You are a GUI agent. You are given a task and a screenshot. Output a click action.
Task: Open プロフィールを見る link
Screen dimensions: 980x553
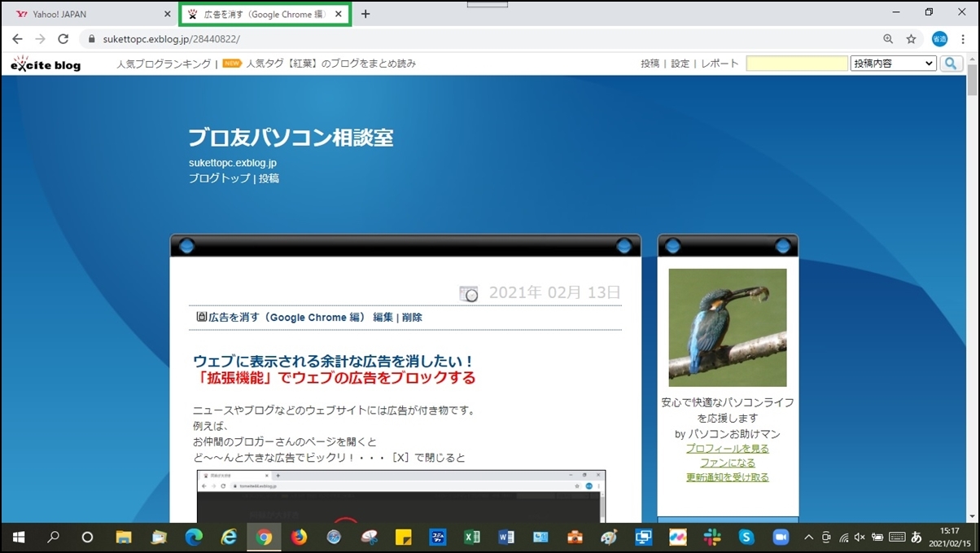click(x=728, y=448)
